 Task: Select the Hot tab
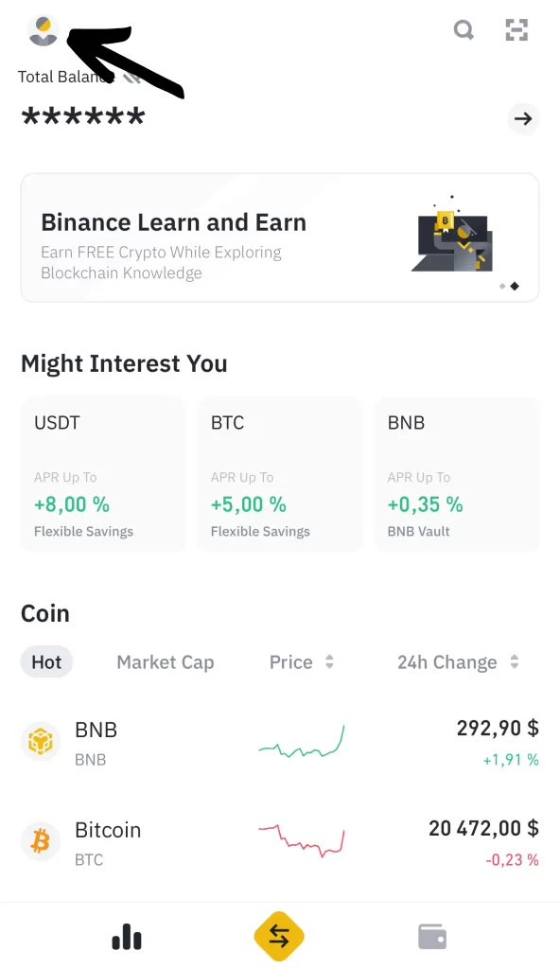46,661
